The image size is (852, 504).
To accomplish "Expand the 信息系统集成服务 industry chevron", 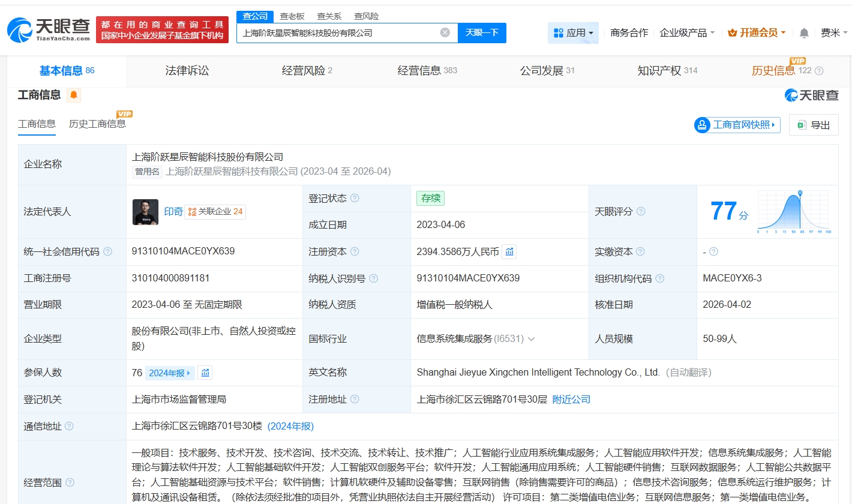I will click(x=531, y=339).
